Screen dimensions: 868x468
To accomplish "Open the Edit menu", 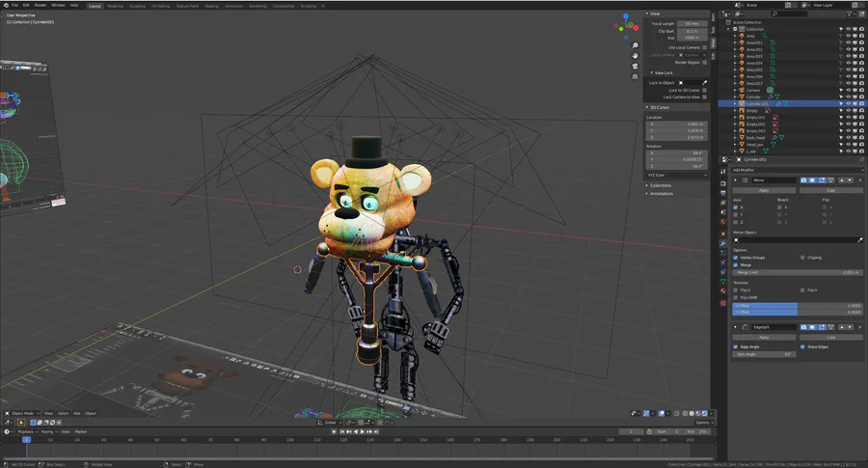I will [26, 5].
